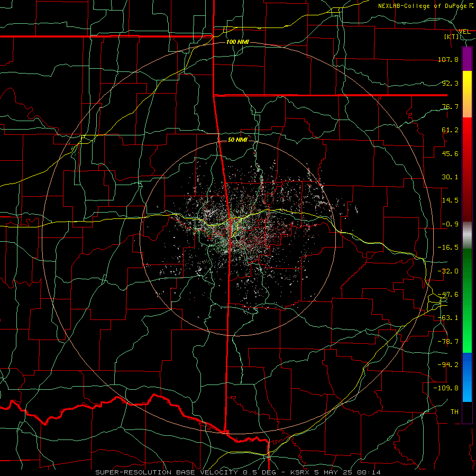Image resolution: width=476 pixels, height=476 pixels.
Task: Click the -47.6 velocity scale value
Action: 448,295
